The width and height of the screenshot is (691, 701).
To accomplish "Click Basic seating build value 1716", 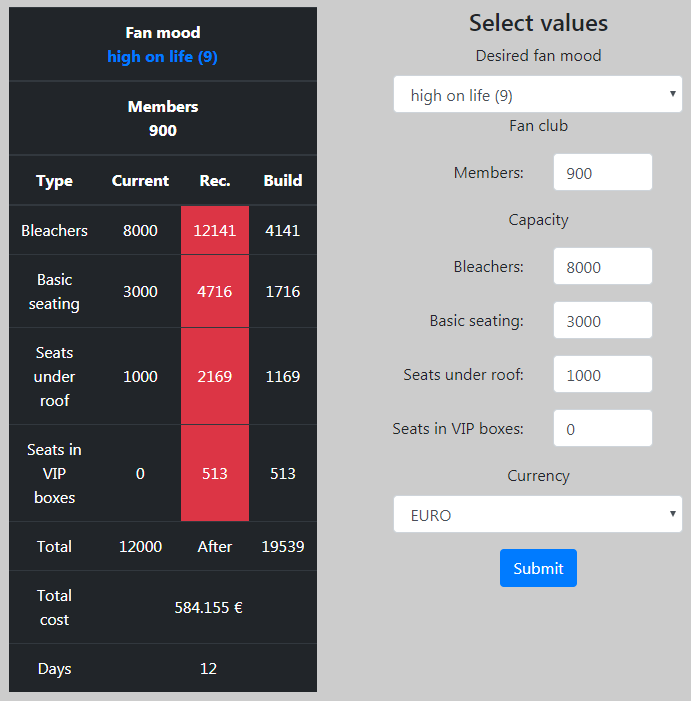I will click(x=282, y=291).
